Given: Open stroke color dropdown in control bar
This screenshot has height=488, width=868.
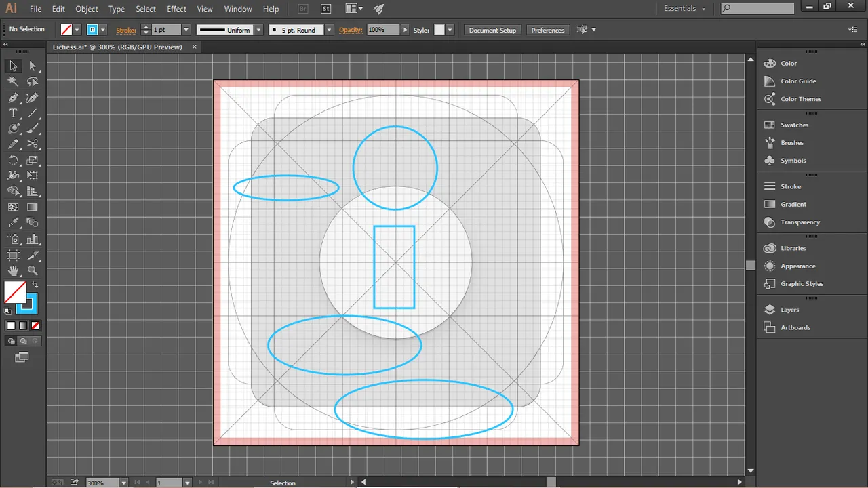Looking at the screenshot, I should coord(103,30).
